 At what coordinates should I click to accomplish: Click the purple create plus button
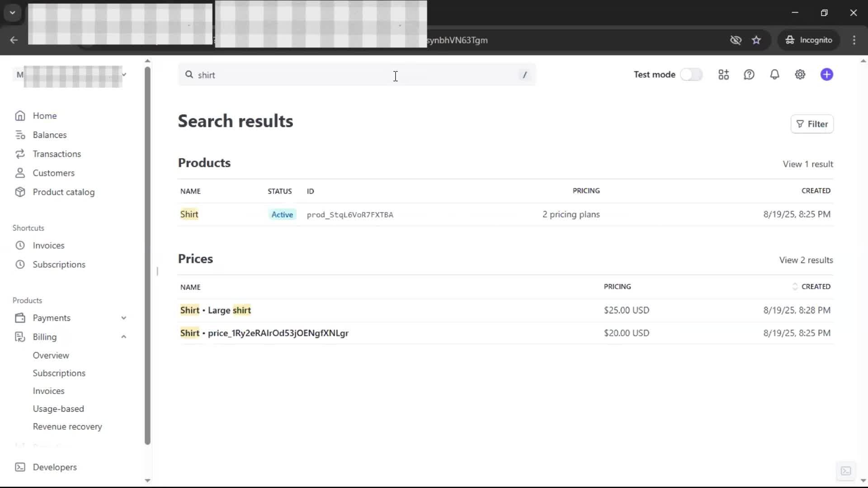[827, 75]
